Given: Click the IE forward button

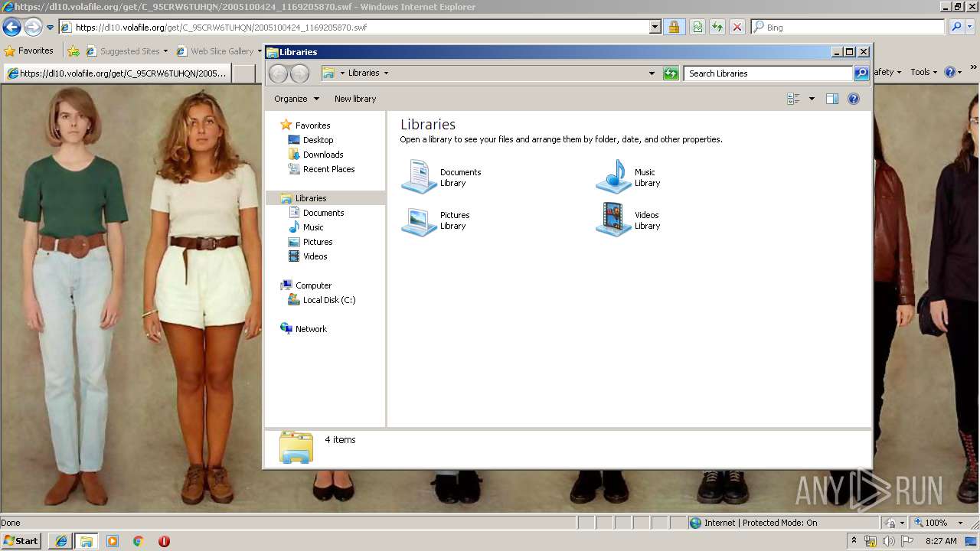Looking at the screenshot, I should 33,28.
